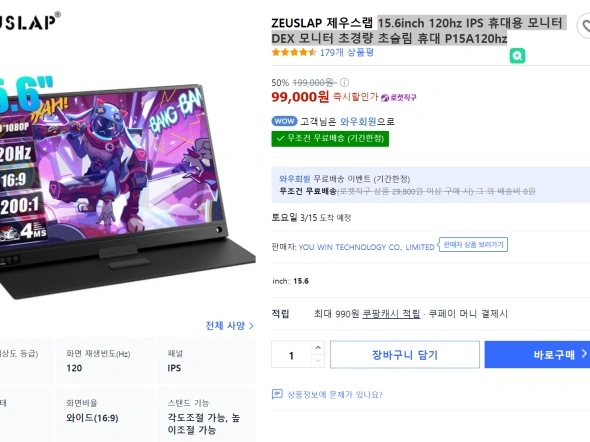This screenshot has width=590, height=442.
Task: Expand 전체 사양 full specifications
Action: pos(229,325)
